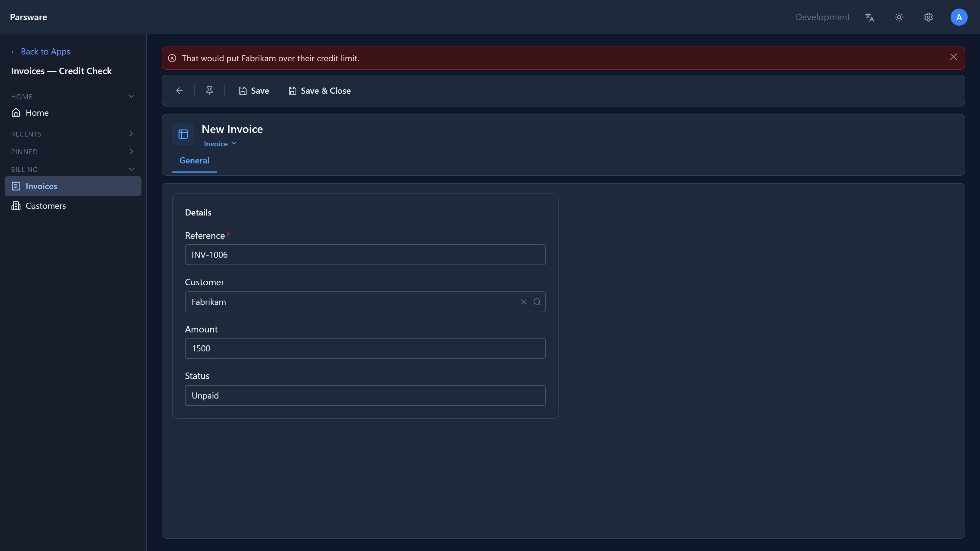Screen dimensions: 980x551
Task: Click the Save button
Action: [x=254, y=91]
